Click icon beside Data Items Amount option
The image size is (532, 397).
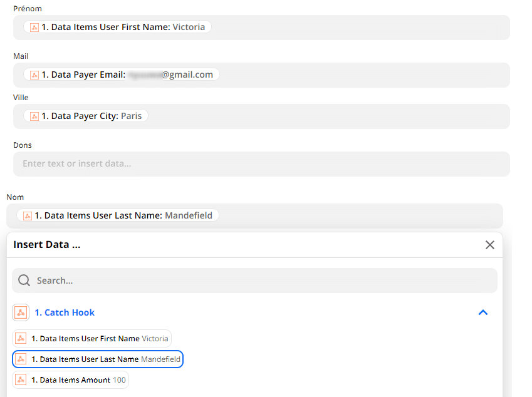pos(21,379)
